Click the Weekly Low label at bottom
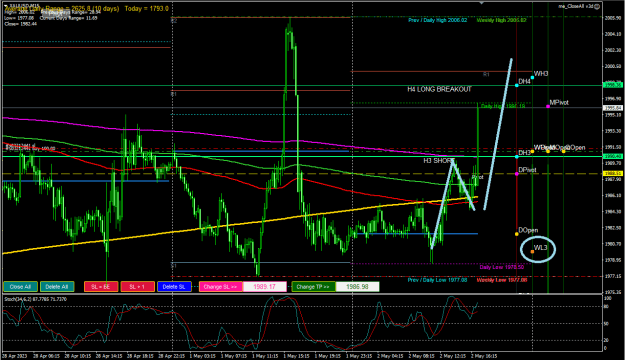 (x=502, y=280)
